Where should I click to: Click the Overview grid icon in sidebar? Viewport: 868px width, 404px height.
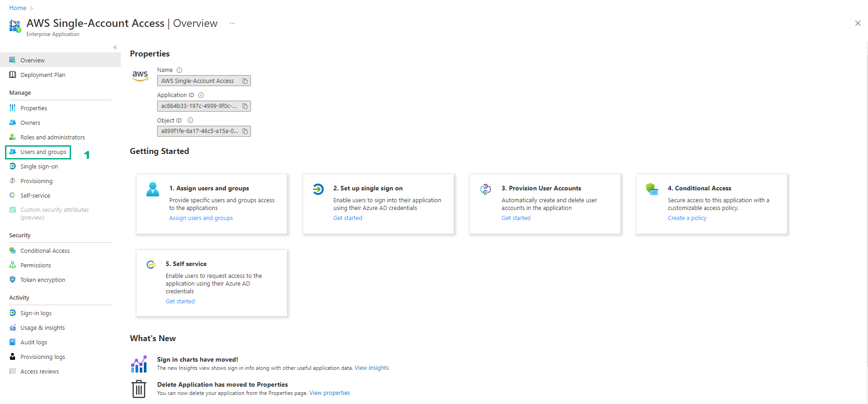(x=12, y=60)
